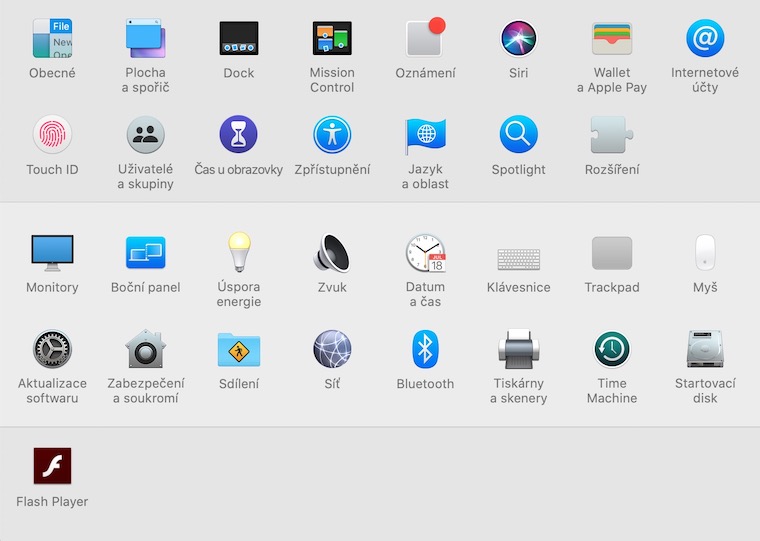
Task: Open Sdílení sharing folder icon
Action: tap(238, 350)
